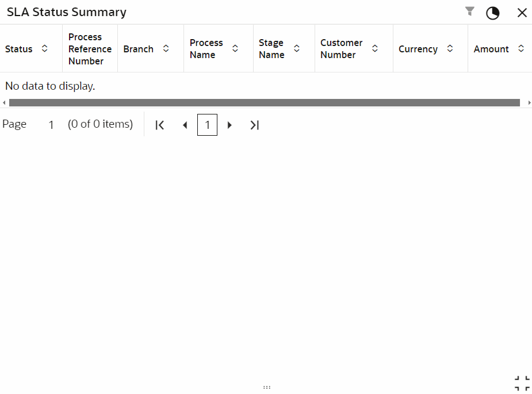
Task: Toggle sort order on the Amount column
Action: 522,49
